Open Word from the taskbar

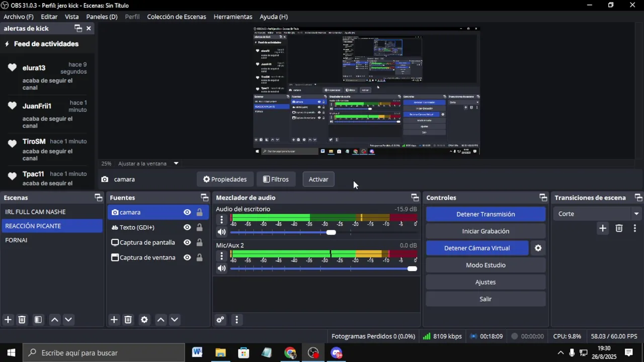pos(197,353)
